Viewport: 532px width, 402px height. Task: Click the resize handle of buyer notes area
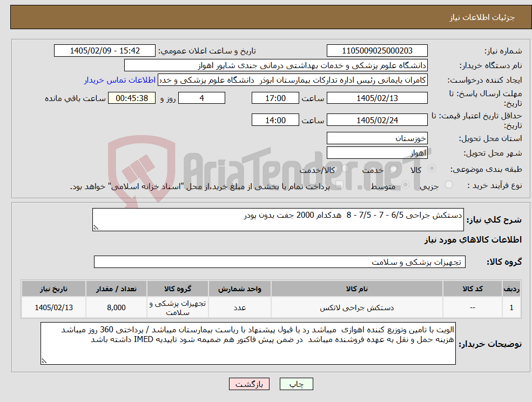point(44,361)
